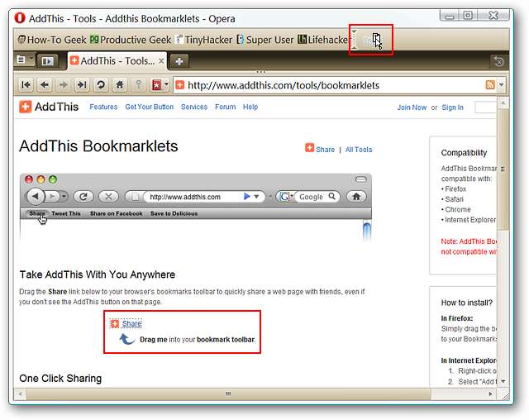This screenshot has width=529, height=420.
Task: Click the Compatibility heading text
Action: pyautogui.click(x=464, y=153)
